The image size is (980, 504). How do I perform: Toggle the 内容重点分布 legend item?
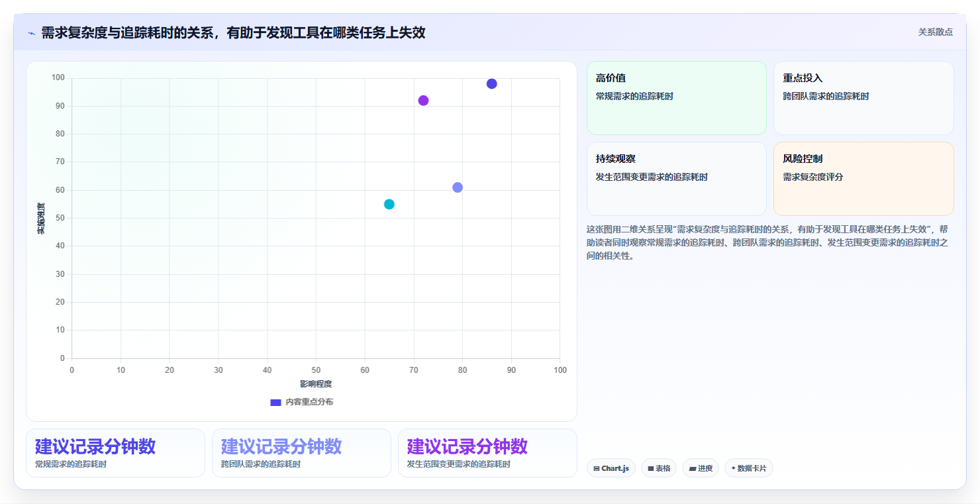tap(302, 402)
